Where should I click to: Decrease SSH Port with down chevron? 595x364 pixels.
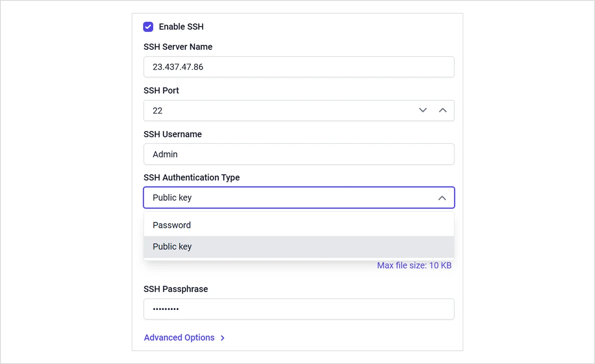(423, 110)
